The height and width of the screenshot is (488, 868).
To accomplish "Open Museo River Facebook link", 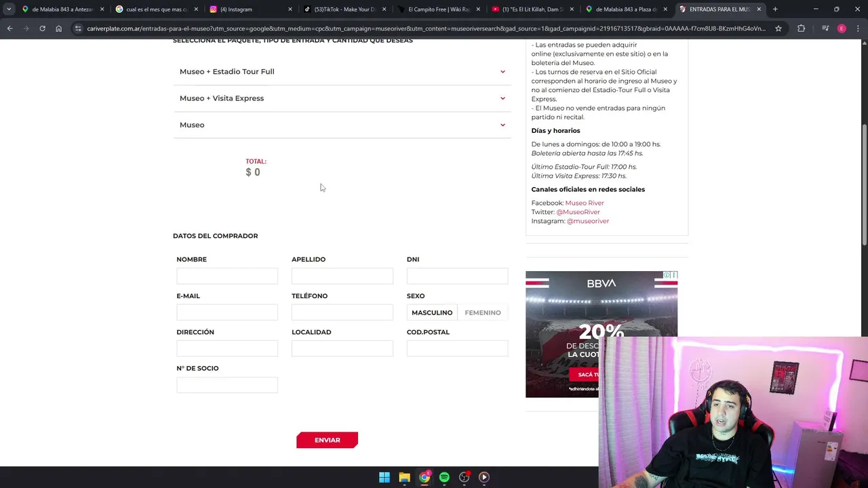I will [585, 203].
